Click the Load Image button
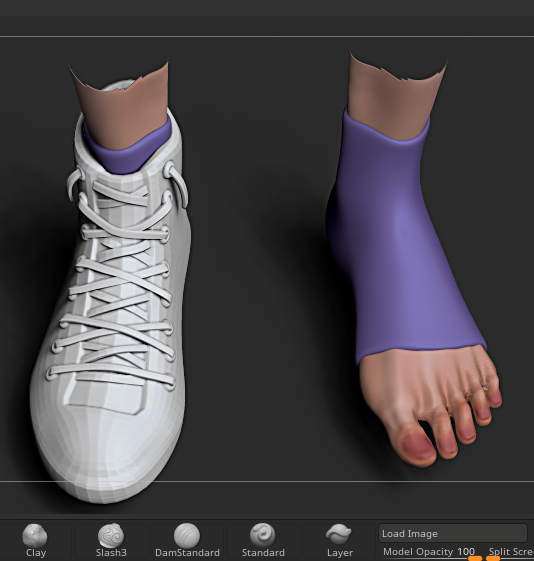This screenshot has width=534, height=561. click(x=453, y=533)
